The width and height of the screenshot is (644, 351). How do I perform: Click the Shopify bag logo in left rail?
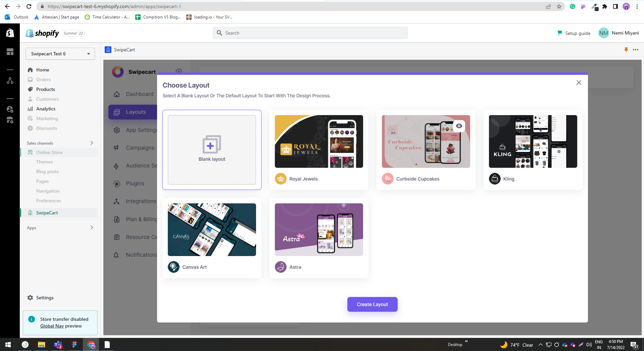click(x=10, y=33)
